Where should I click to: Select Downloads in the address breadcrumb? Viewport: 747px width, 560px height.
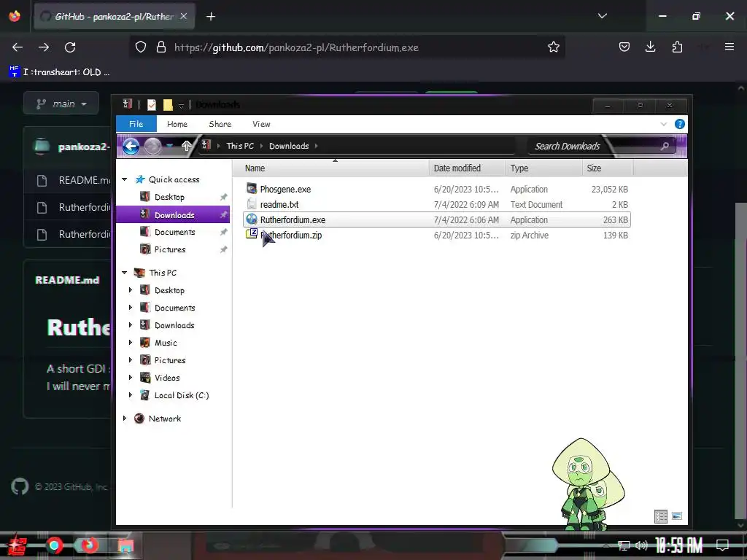(x=289, y=146)
